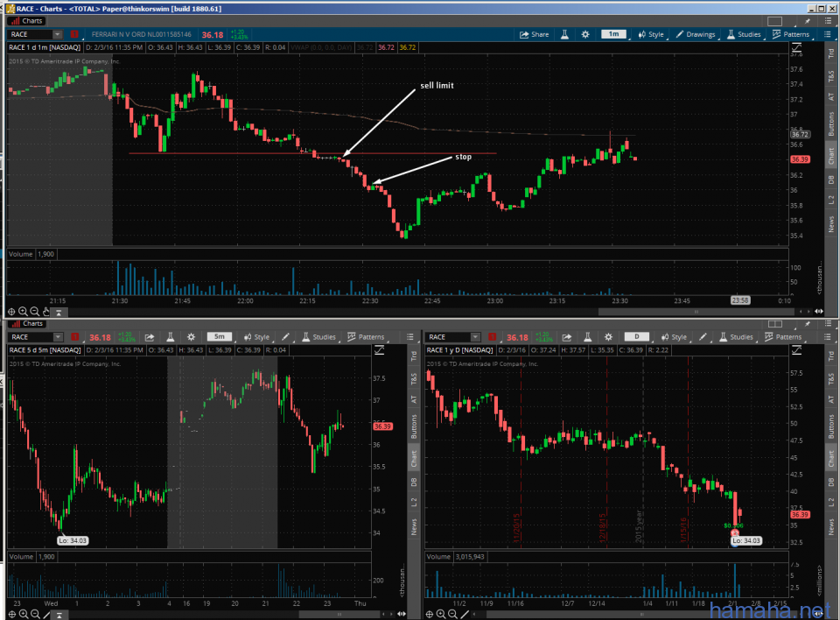840x620 pixels.
Task: Click the share icon in the daily chart toolbar
Action: pos(567,337)
